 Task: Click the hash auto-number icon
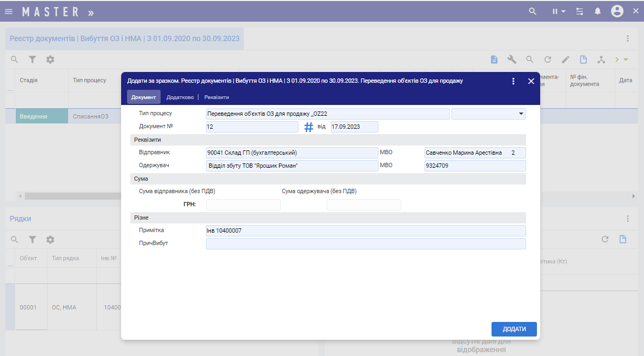[x=309, y=127]
